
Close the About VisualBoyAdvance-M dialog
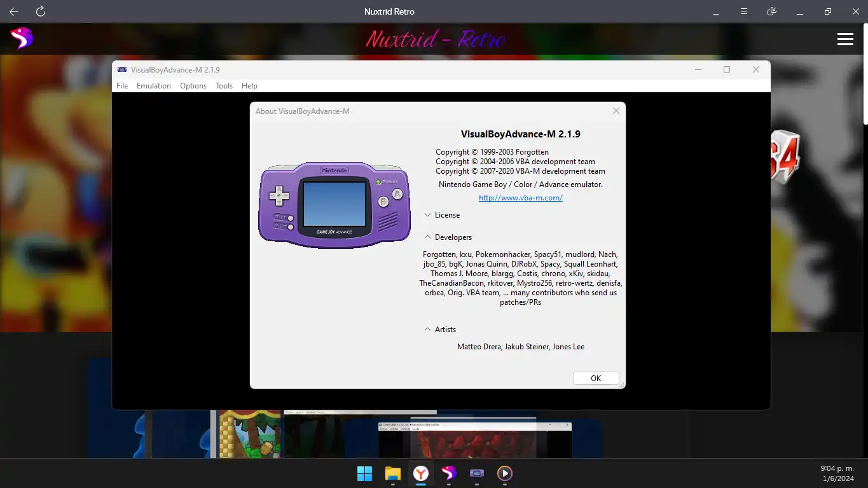[616, 111]
